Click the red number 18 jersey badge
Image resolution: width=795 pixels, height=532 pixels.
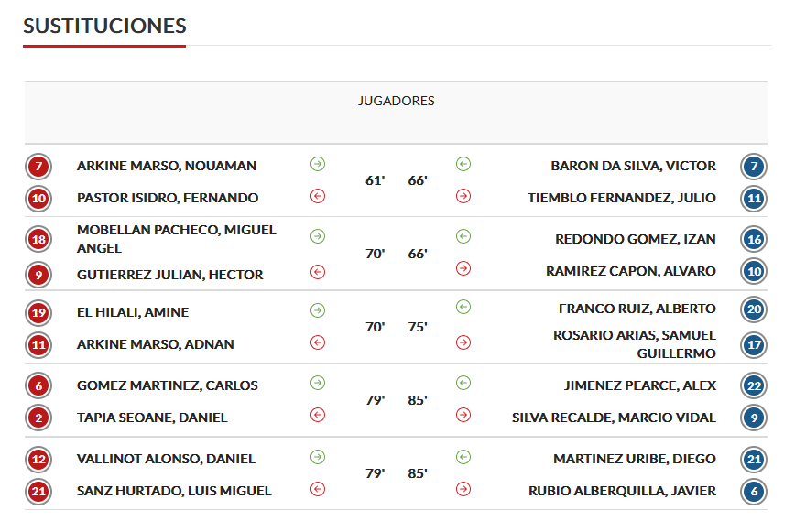38,240
